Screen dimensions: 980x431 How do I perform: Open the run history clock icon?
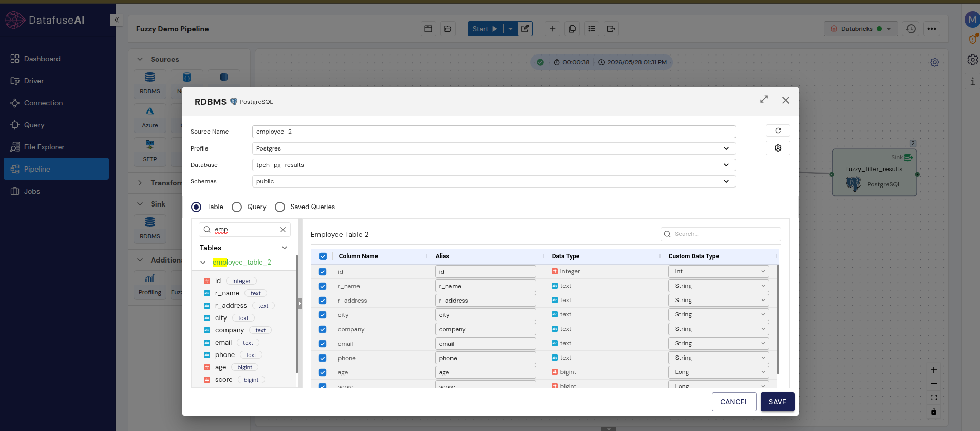coord(911,29)
